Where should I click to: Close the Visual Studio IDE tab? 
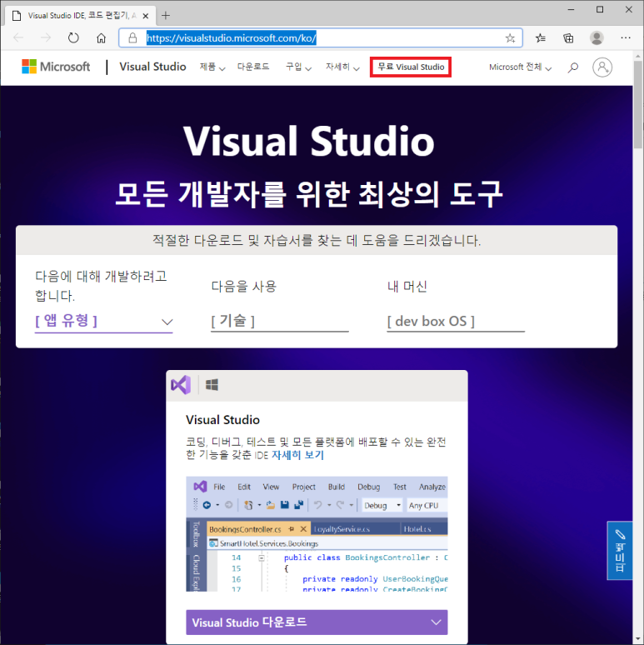[x=146, y=16]
